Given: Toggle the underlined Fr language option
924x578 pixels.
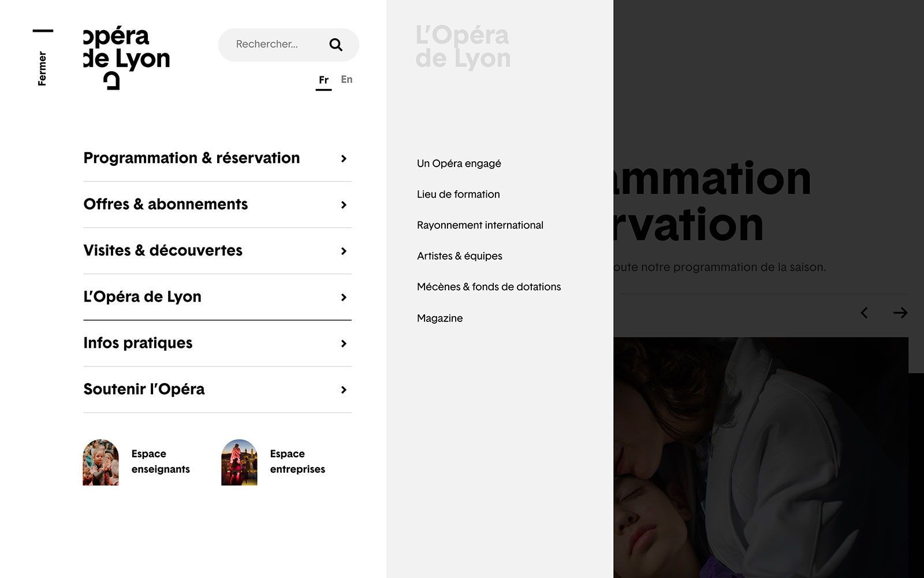Looking at the screenshot, I should pyautogui.click(x=323, y=80).
